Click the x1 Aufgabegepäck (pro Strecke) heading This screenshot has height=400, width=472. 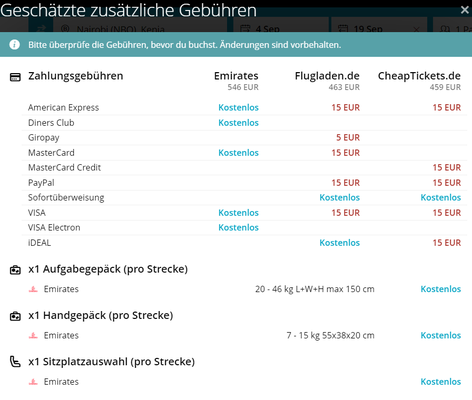point(108,269)
